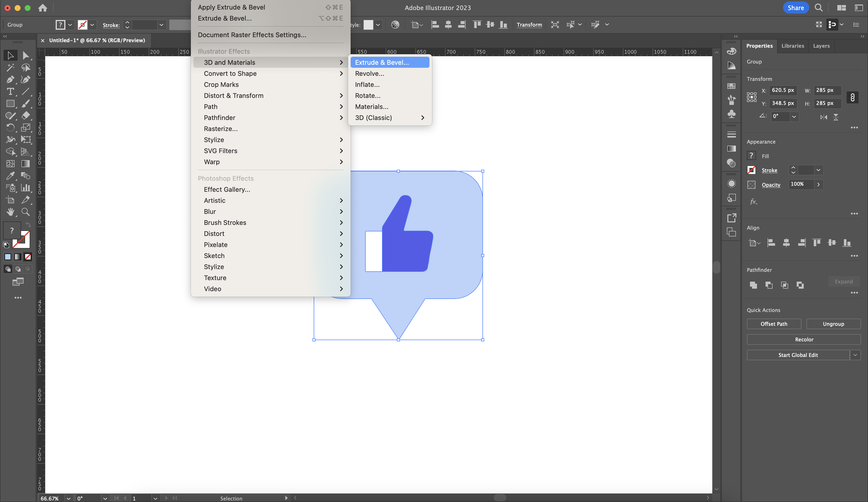
Task: Select the Zoom tool
Action: click(25, 212)
